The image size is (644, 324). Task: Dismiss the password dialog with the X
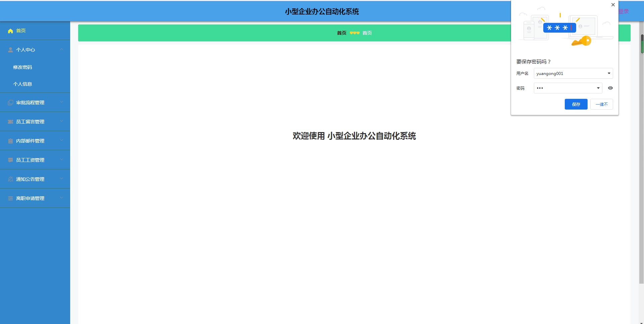pyautogui.click(x=613, y=5)
